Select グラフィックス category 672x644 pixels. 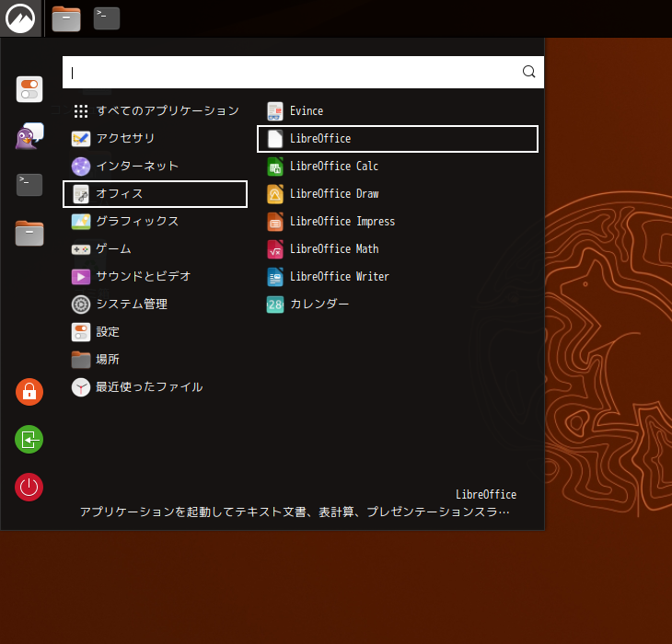point(155,222)
